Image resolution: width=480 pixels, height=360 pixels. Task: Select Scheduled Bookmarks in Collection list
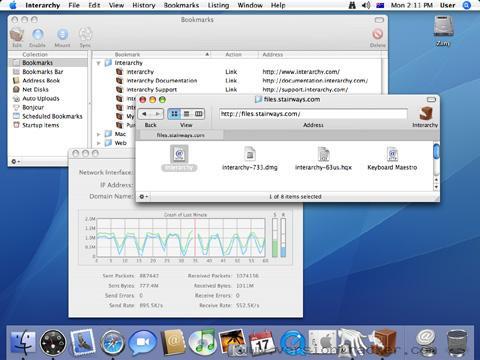(48, 116)
